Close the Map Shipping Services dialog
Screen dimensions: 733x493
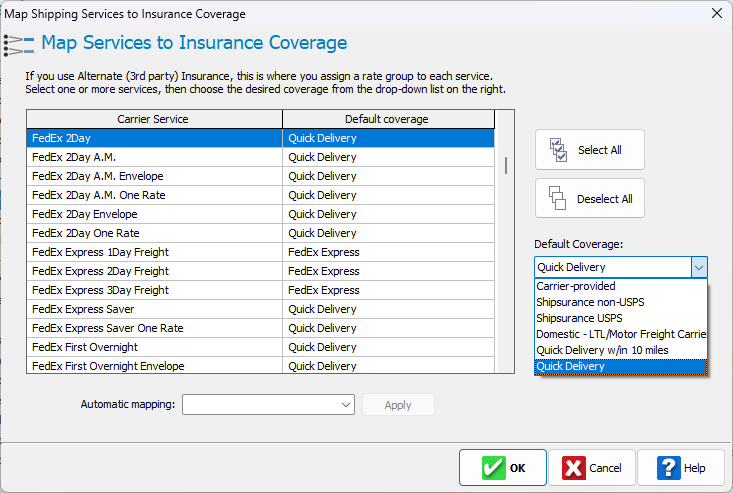pos(716,14)
